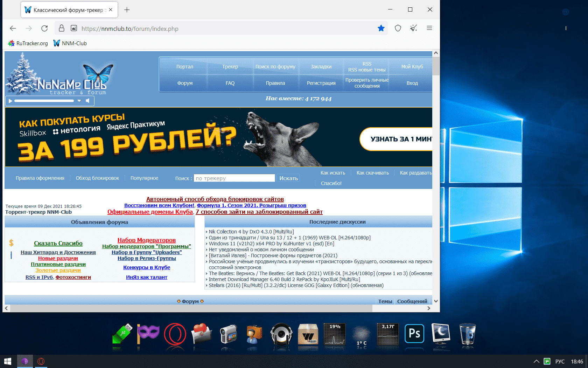Click the scroll-down arrow of the page
The height and width of the screenshot is (368, 588).
point(436,301)
